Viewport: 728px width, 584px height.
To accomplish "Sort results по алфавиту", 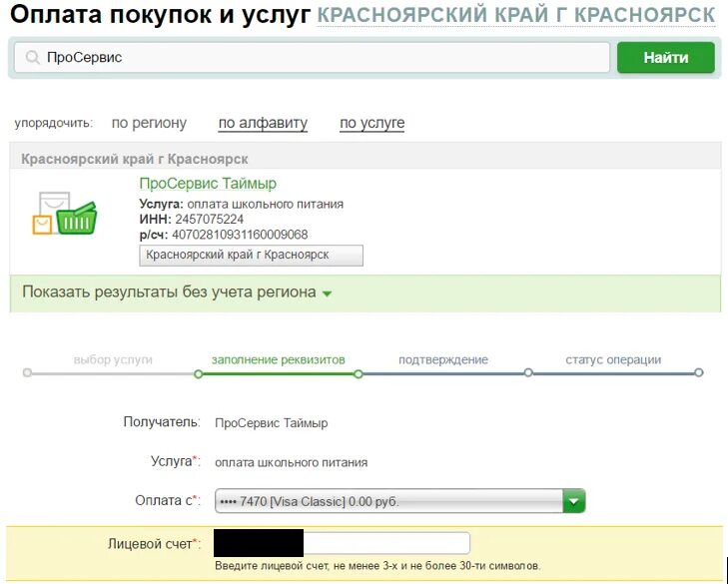I will 263,123.
